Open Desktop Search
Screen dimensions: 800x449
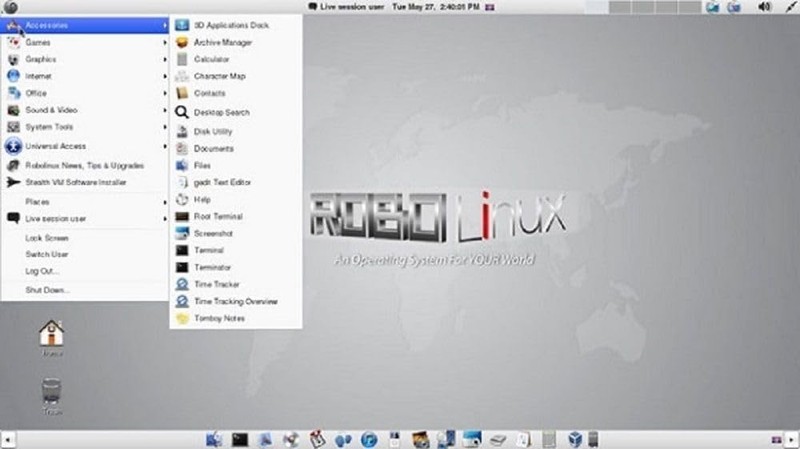click(x=236, y=112)
